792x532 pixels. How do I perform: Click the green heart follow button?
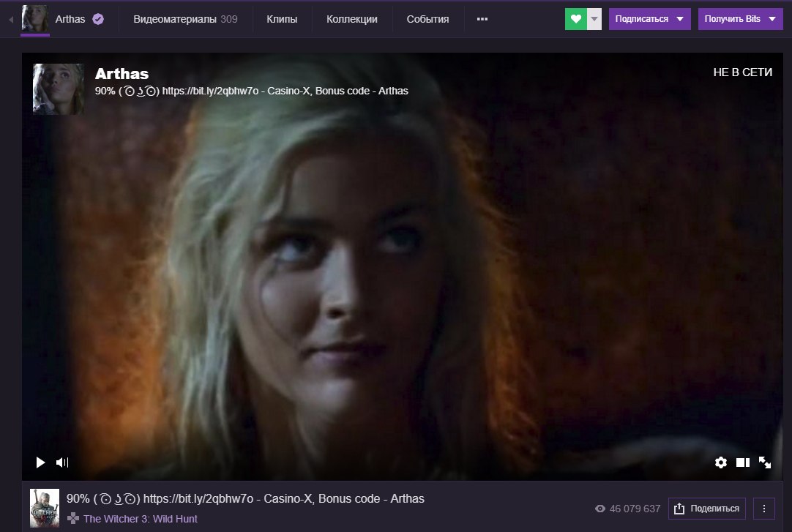(576, 19)
